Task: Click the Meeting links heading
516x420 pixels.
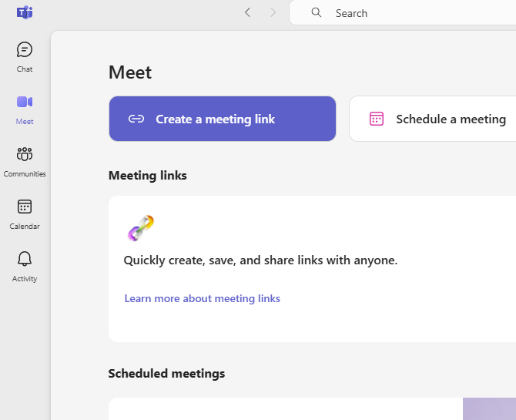Action: [x=148, y=175]
